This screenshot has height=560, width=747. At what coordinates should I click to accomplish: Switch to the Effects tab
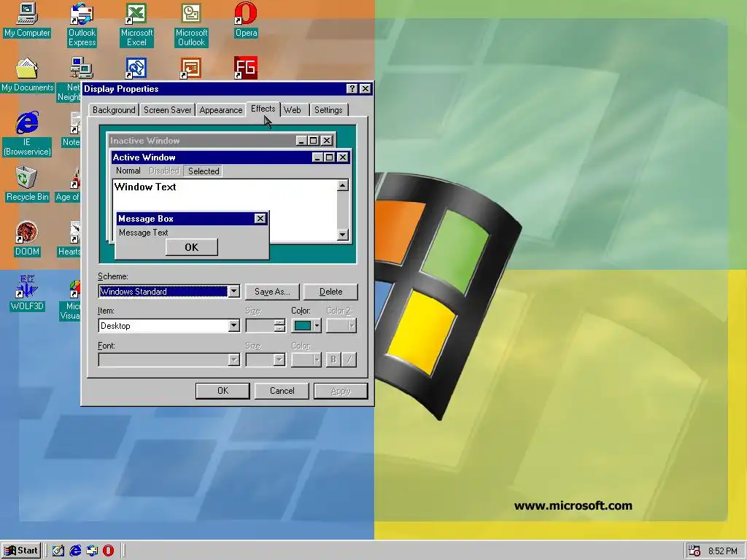coord(263,109)
